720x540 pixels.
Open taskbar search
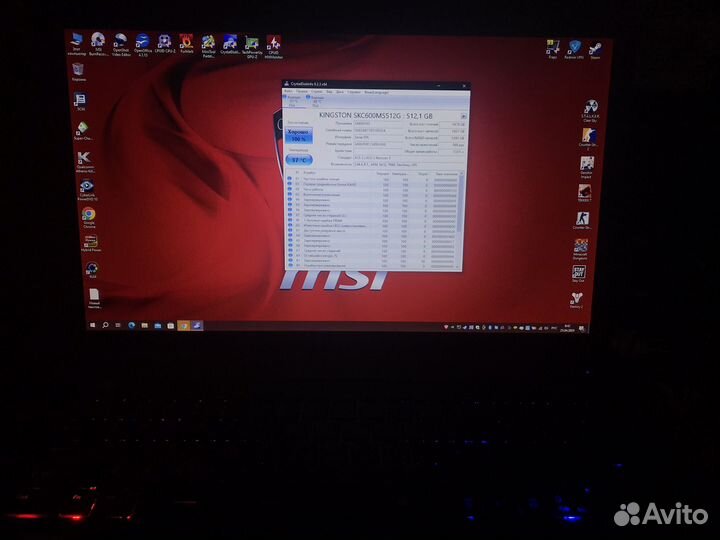click(105, 325)
